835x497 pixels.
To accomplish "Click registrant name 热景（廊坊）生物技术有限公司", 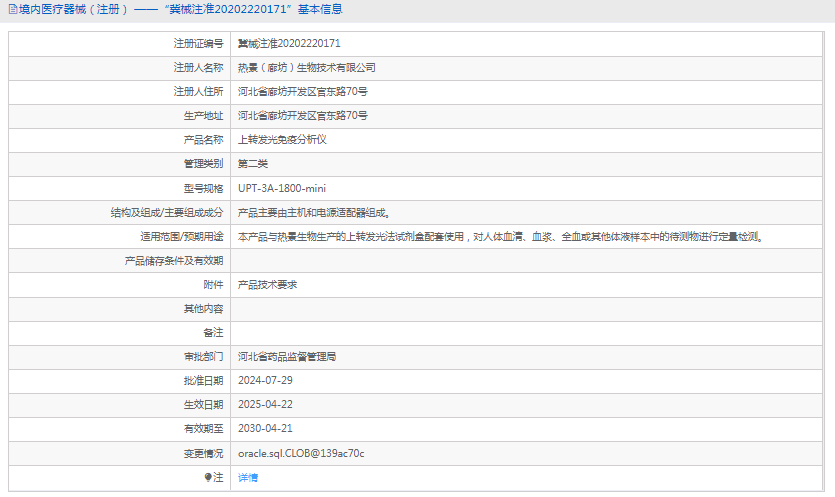I will click(x=307, y=68).
